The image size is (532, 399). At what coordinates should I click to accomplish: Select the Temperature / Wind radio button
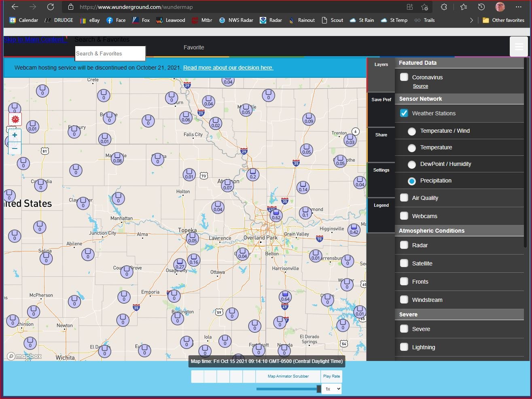pos(412,131)
